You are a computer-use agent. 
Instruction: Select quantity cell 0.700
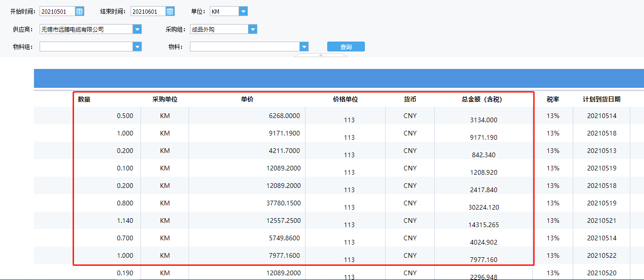[x=125, y=238]
